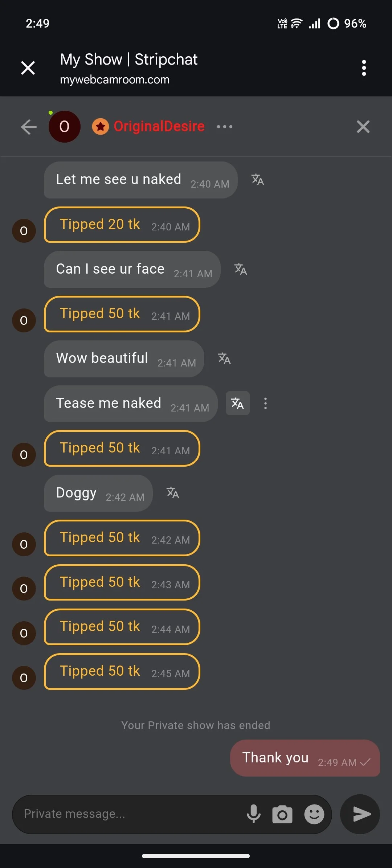Translate the "Doggy" message
392x868 pixels.
tap(173, 493)
